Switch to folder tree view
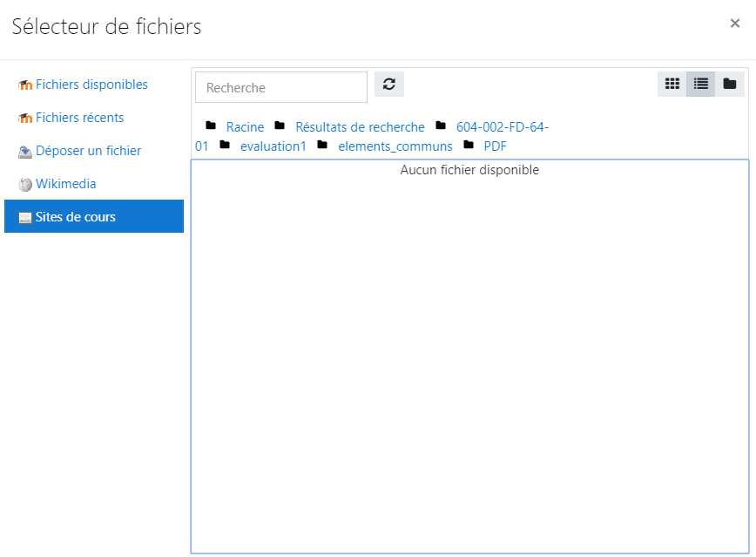This screenshot has height=557, width=756. coord(730,85)
